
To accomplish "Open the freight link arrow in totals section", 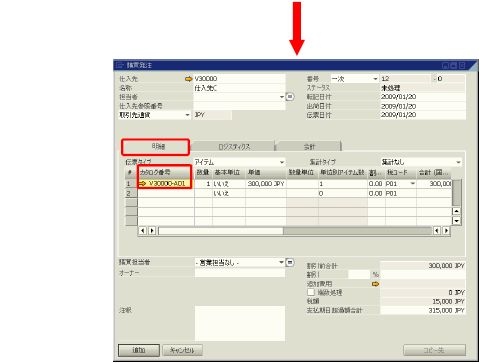I will pyautogui.click(x=375, y=284).
